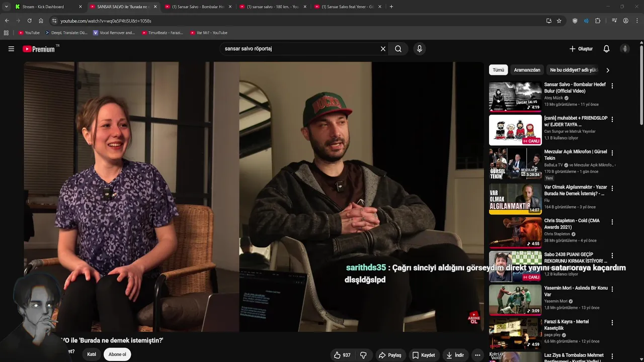This screenshot has height=362, width=644.
Task: Switch to sansar salvo - 180 km tab
Action: [x=272, y=7]
